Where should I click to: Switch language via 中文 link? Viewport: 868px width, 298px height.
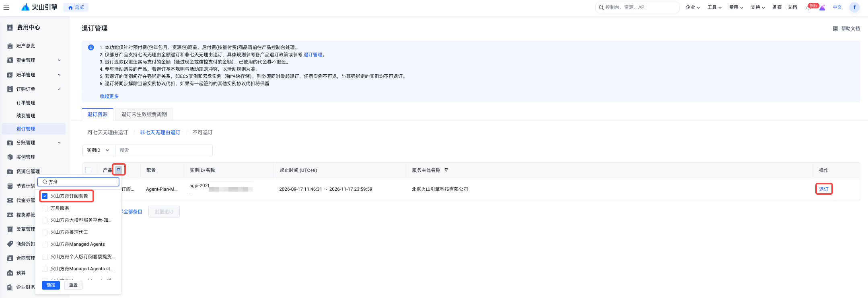tap(837, 7)
